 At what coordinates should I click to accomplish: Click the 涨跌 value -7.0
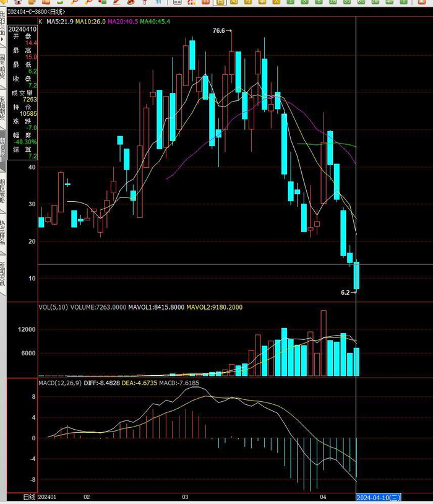tap(32, 128)
